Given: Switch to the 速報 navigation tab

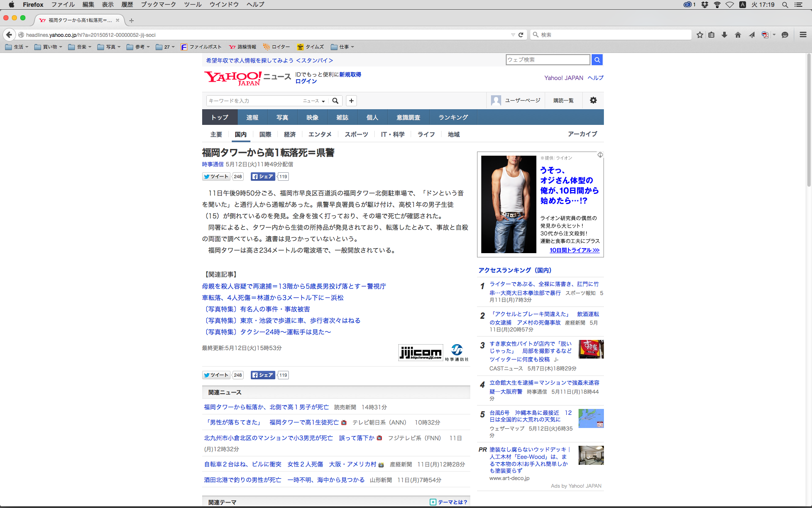Looking at the screenshot, I should pos(252,117).
